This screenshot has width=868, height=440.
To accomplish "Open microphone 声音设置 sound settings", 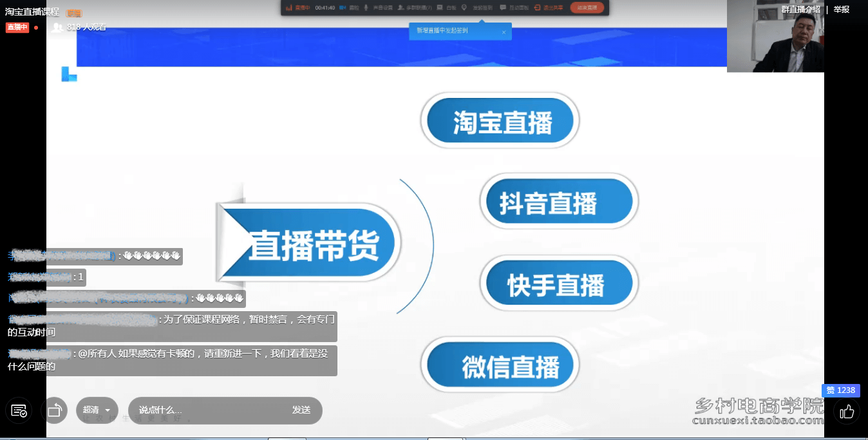I will [379, 8].
